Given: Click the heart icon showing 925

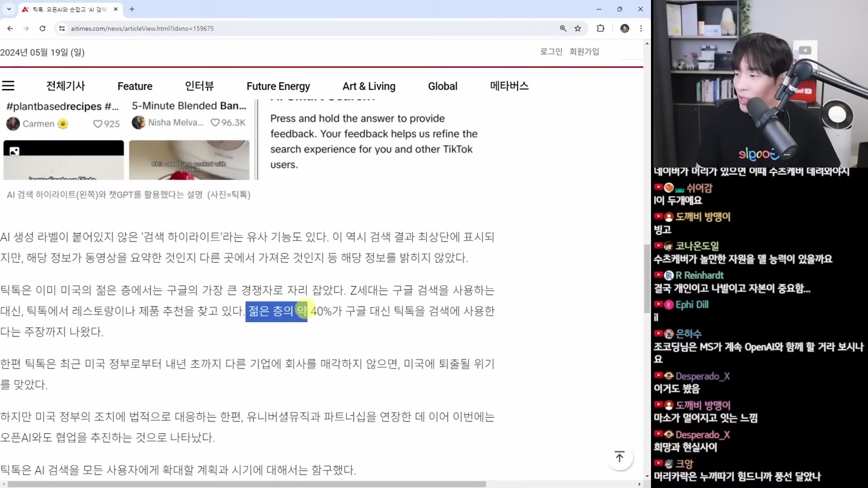Looking at the screenshot, I should click(98, 123).
